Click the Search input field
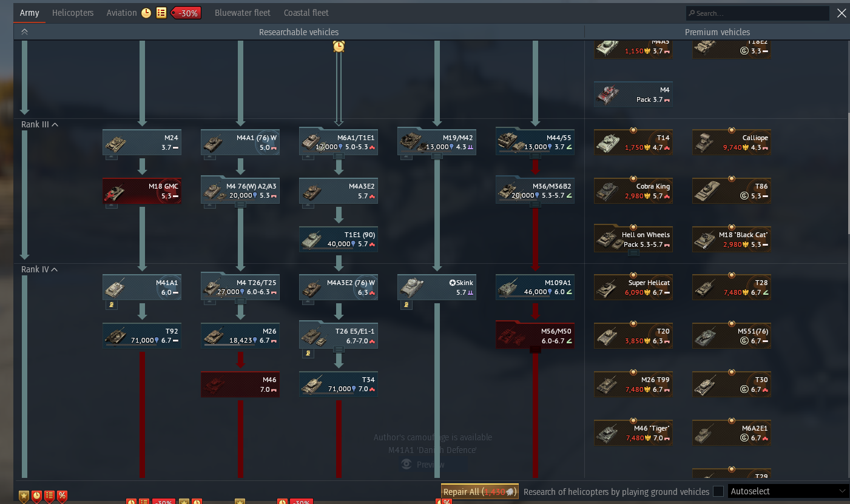The image size is (850, 504). pos(757,13)
